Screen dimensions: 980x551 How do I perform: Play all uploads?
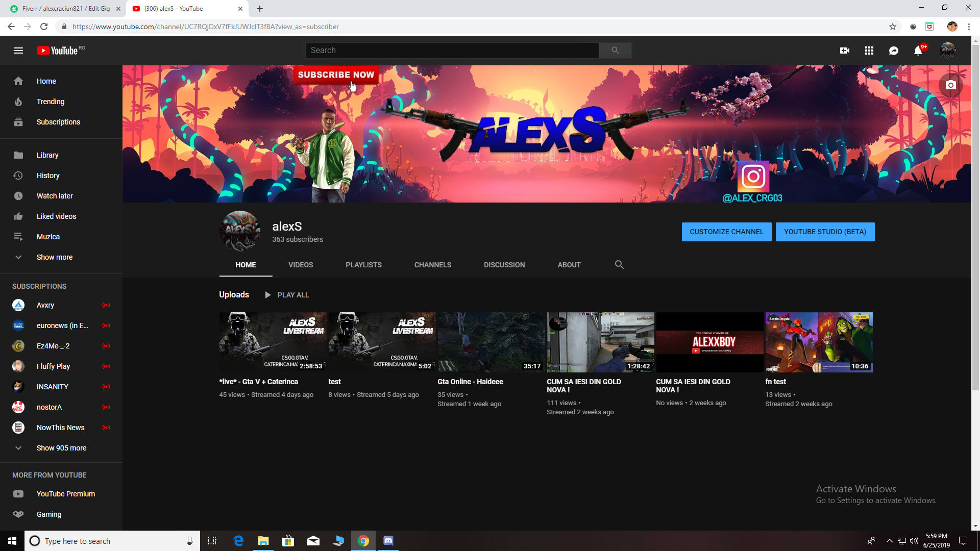point(287,295)
